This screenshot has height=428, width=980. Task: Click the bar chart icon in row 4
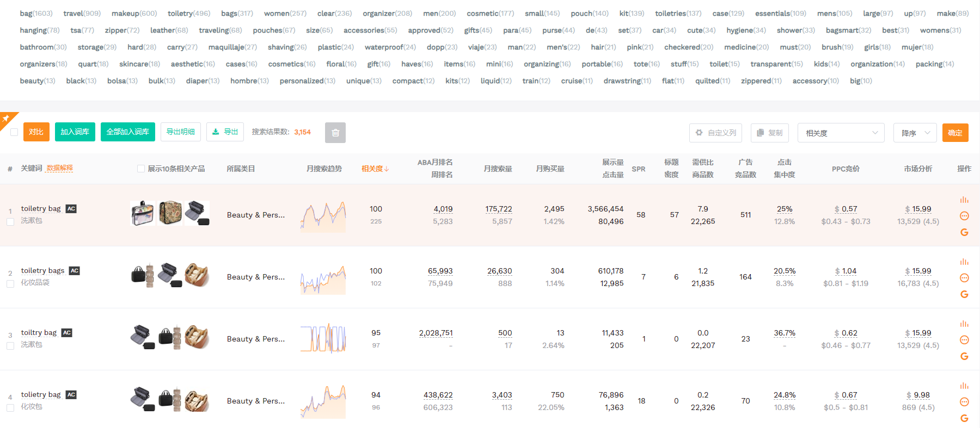[964, 386]
